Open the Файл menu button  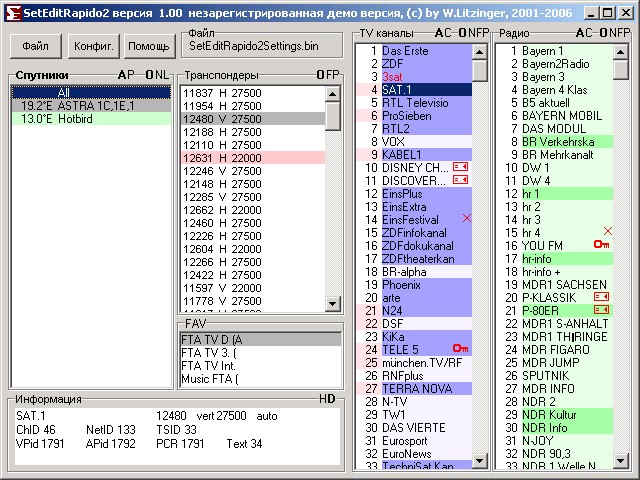[35, 46]
